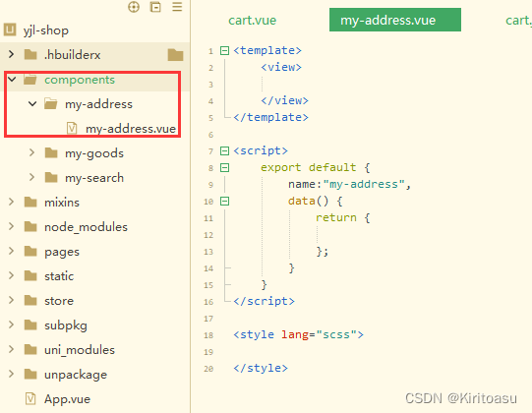532x413 pixels.
Task: Click the components open-folder icon
Action: [30, 80]
